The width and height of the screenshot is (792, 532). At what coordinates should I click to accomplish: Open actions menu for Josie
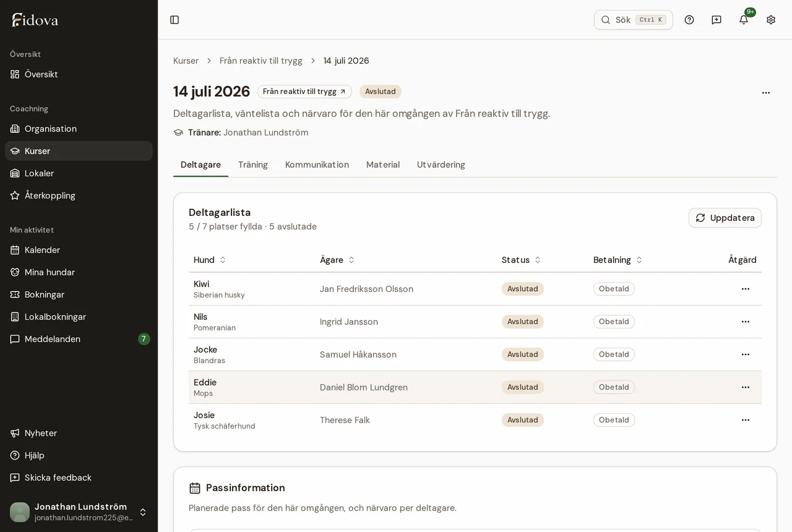pos(746,420)
